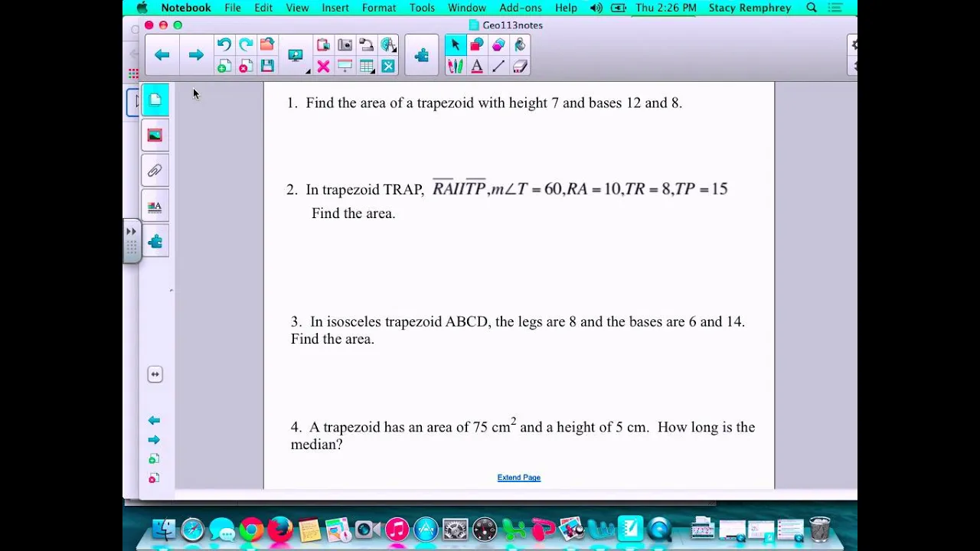The image size is (980, 551).
Task: Open the Edit menu
Action: point(263,8)
